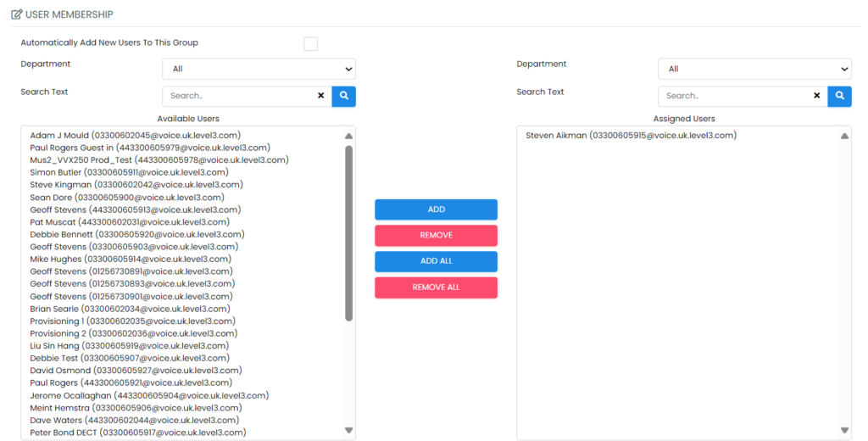
Task: Select Debbie Bennett in the list
Action: (x=137, y=234)
